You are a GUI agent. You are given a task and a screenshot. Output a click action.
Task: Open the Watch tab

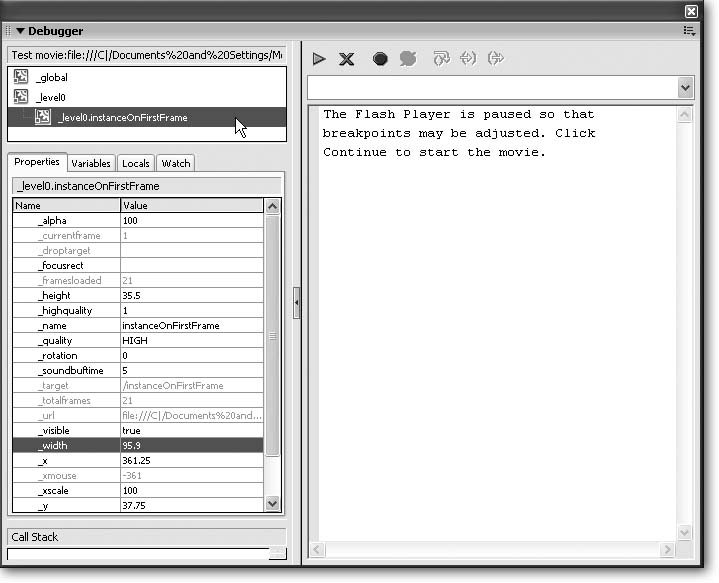(175, 163)
